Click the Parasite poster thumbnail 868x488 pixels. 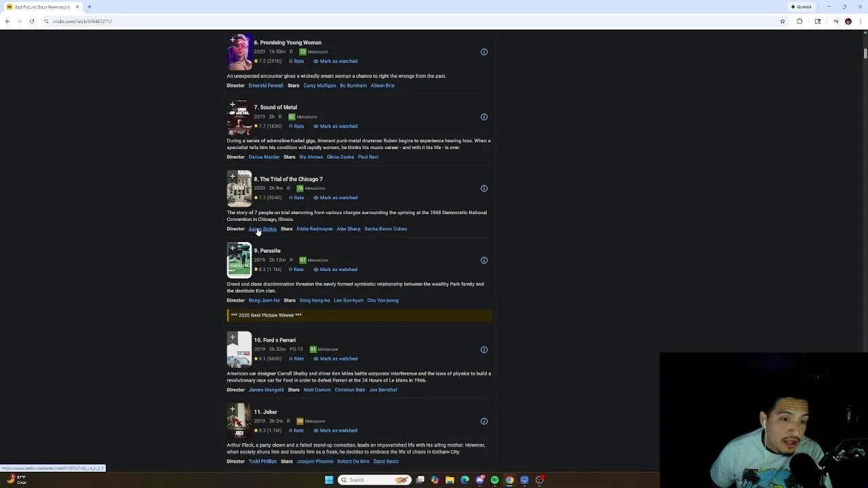coord(239,261)
